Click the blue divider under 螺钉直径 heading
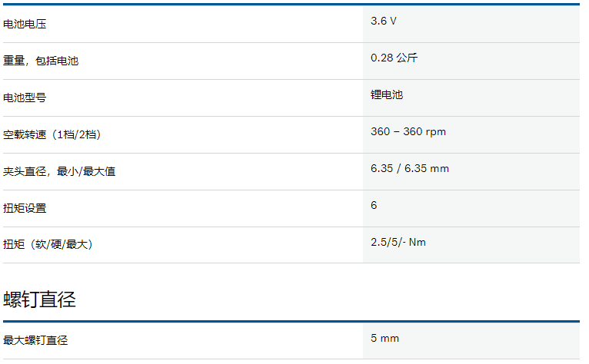Image resolution: width=589 pixels, height=364 pixels. tap(291, 322)
